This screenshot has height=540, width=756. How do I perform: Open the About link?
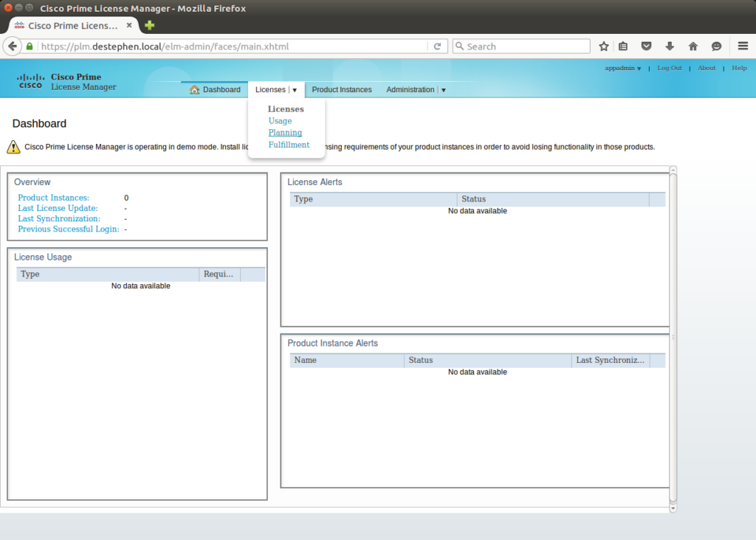click(707, 68)
